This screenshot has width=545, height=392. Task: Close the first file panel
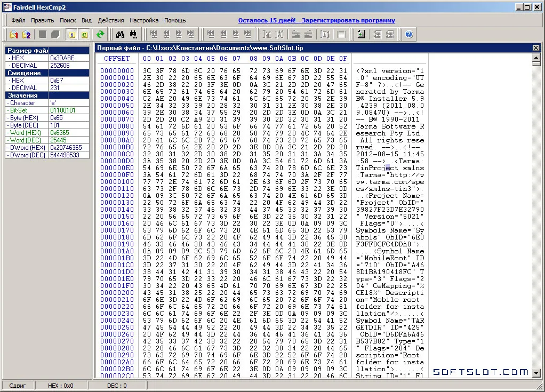point(535,47)
